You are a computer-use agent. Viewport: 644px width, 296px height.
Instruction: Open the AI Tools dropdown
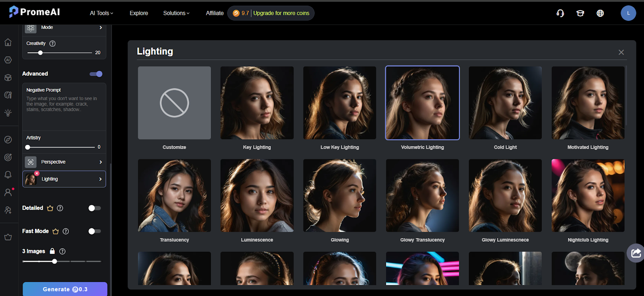pos(101,13)
